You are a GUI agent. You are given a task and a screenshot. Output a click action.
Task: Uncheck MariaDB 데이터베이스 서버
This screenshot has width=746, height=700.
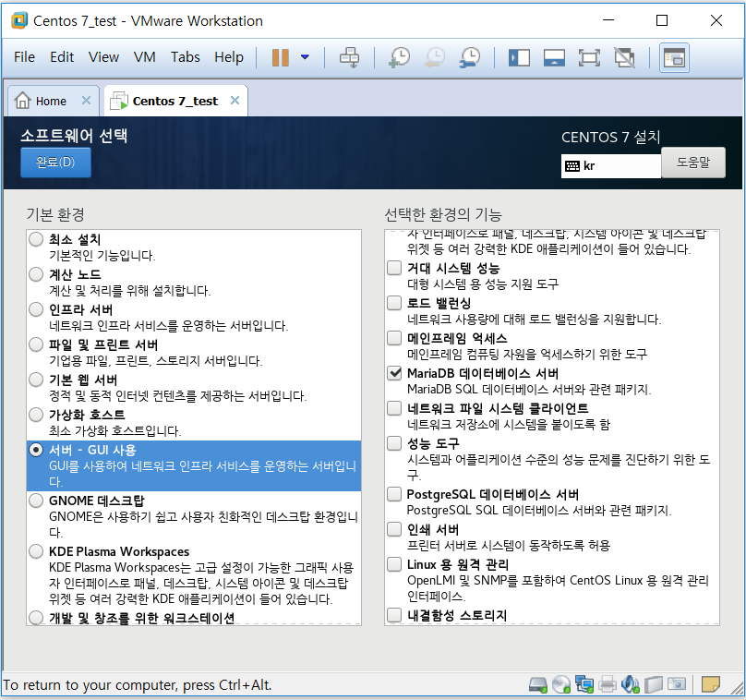[394, 372]
